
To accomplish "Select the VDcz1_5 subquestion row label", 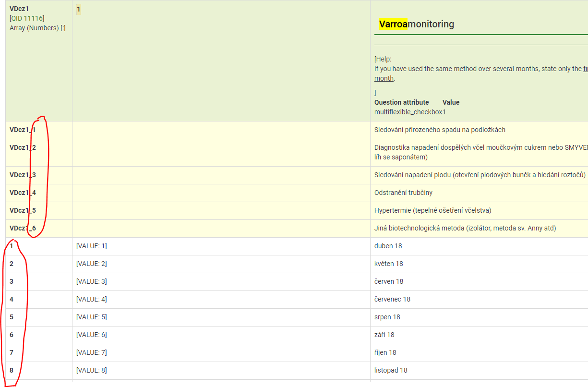I will point(23,210).
